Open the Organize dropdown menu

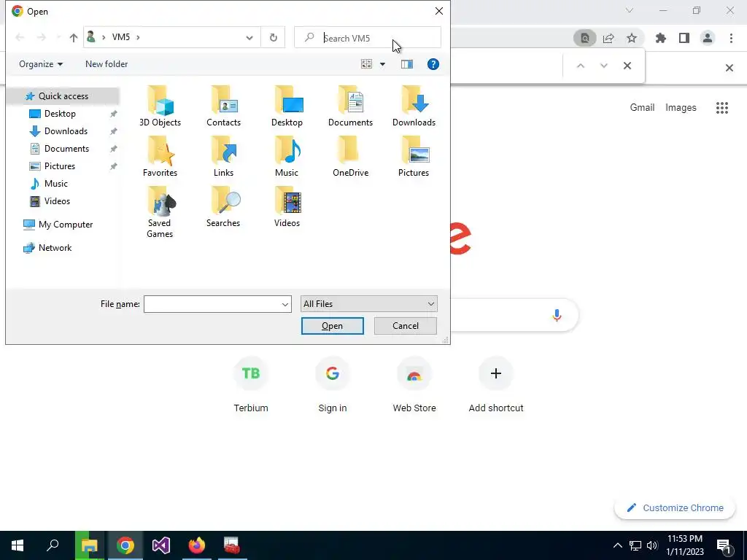pyautogui.click(x=41, y=64)
